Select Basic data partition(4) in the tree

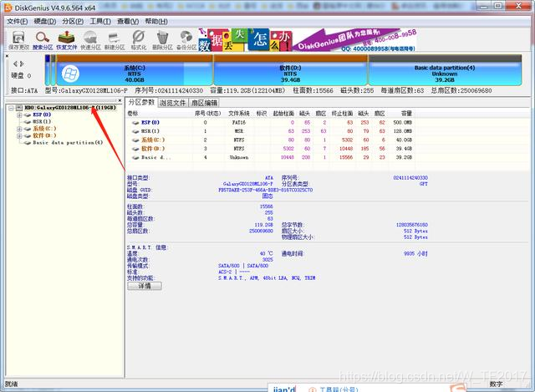[x=68, y=143]
